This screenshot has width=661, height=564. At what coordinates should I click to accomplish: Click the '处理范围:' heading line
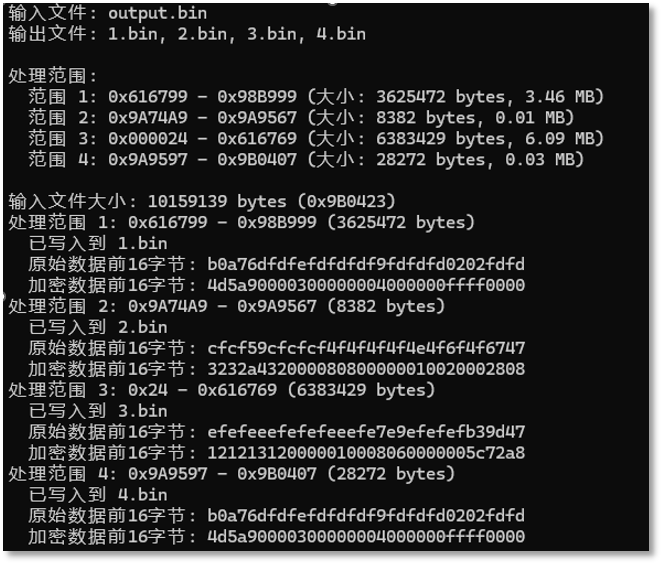coord(53,76)
